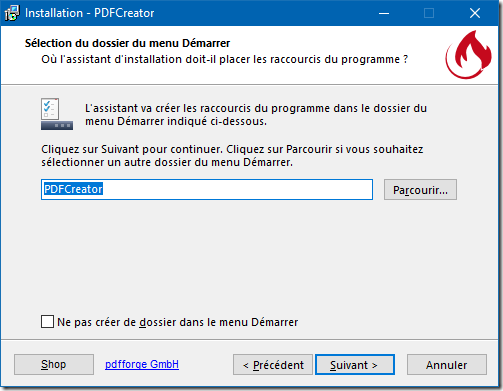Click the "Installation - PDFCreator" title bar text
This screenshot has height=391, width=503.
(x=90, y=13)
